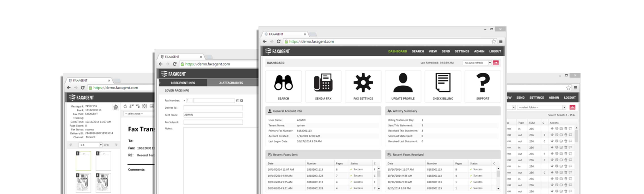Open the select type dropdown in the fax viewer
The height and width of the screenshot is (194, 644).
[139, 114]
